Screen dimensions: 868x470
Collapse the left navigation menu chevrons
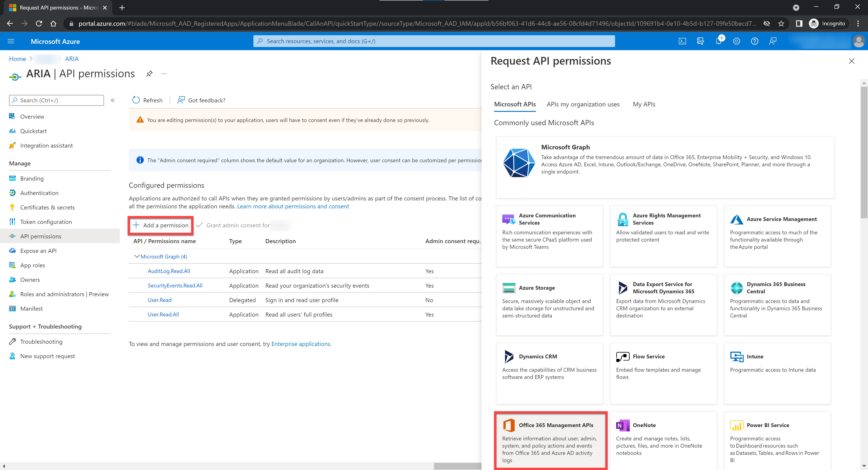click(x=113, y=100)
